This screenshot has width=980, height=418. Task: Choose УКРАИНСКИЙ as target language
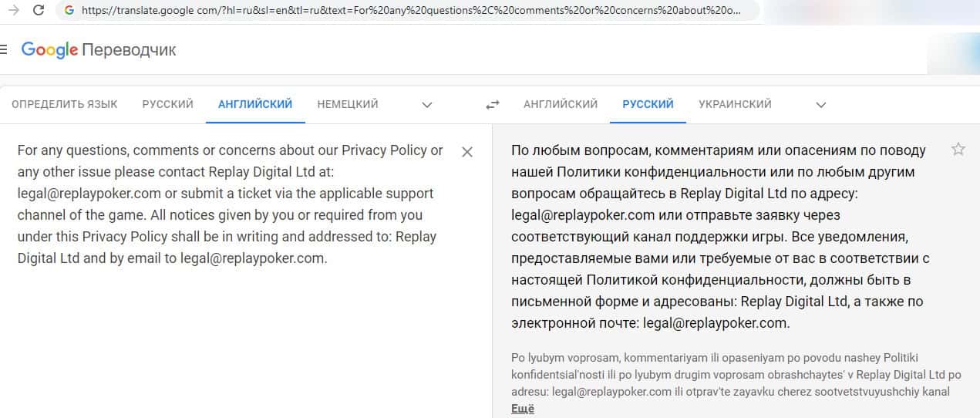(735, 104)
